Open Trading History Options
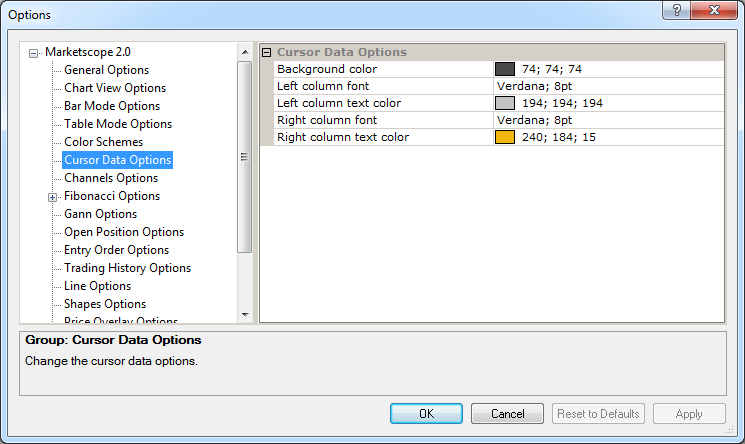The width and height of the screenshot is (745, 444). [127, 268]
